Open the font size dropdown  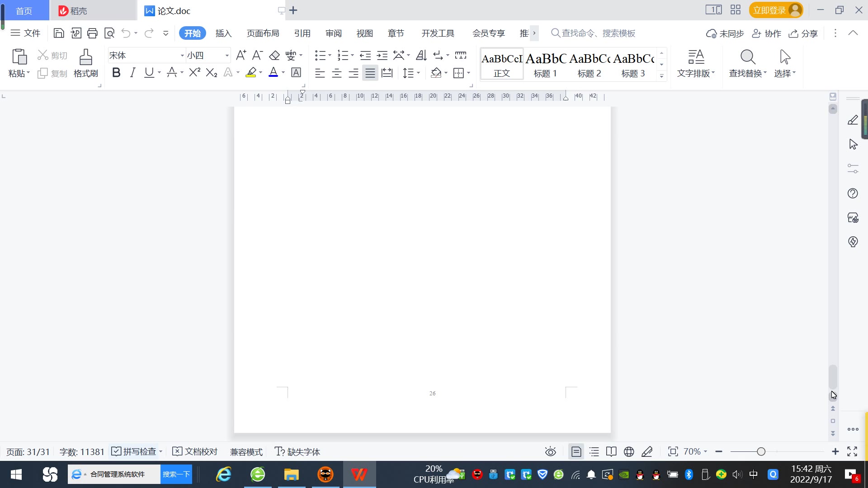(x=227, y=56)
